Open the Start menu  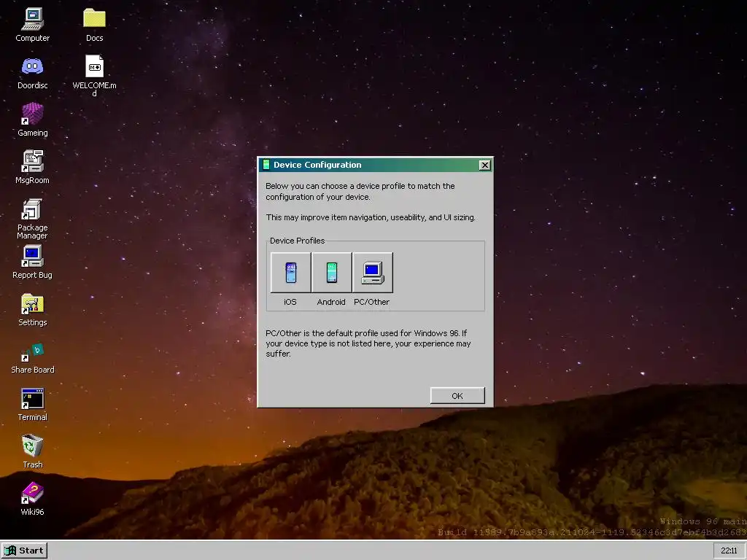click(x=24, y=551)
